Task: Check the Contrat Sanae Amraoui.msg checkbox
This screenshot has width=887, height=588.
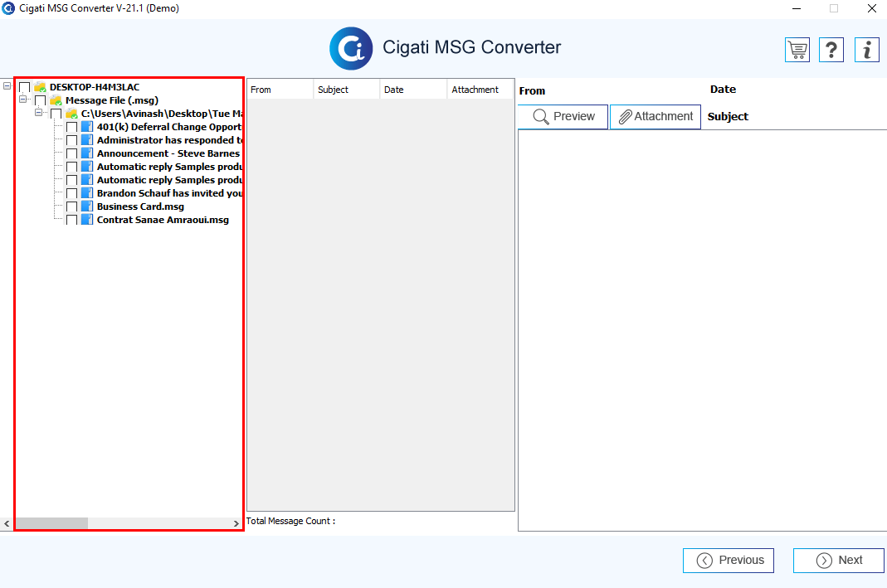Action: (72, 220)
